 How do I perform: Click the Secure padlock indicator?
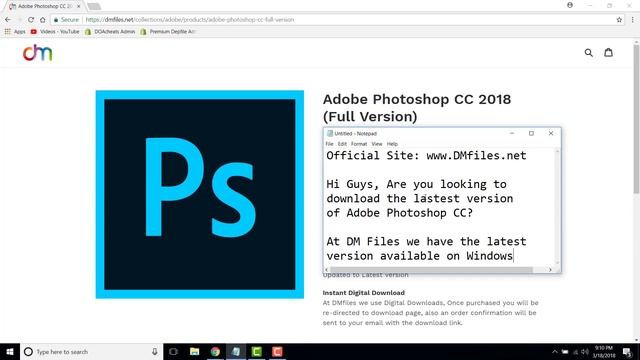(66, 20)
